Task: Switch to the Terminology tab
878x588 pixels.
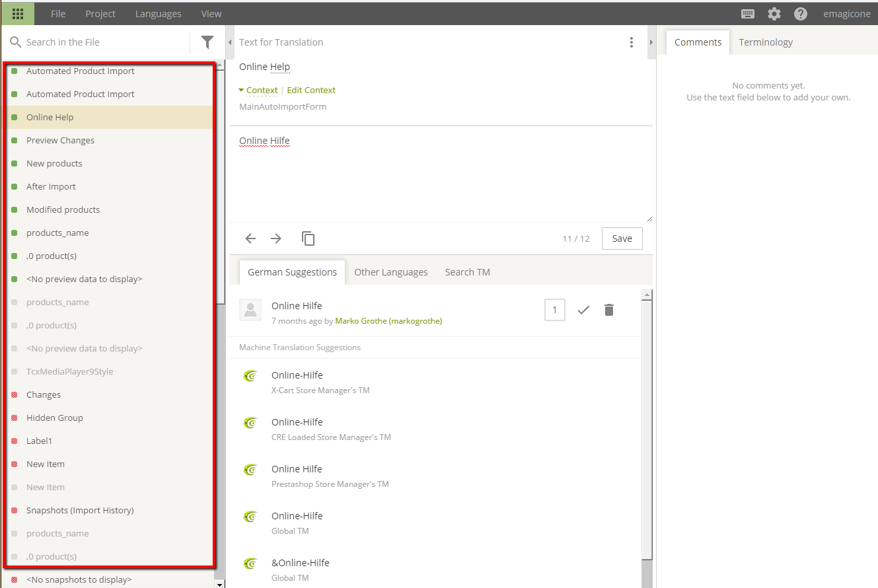Action: [765, 42]
